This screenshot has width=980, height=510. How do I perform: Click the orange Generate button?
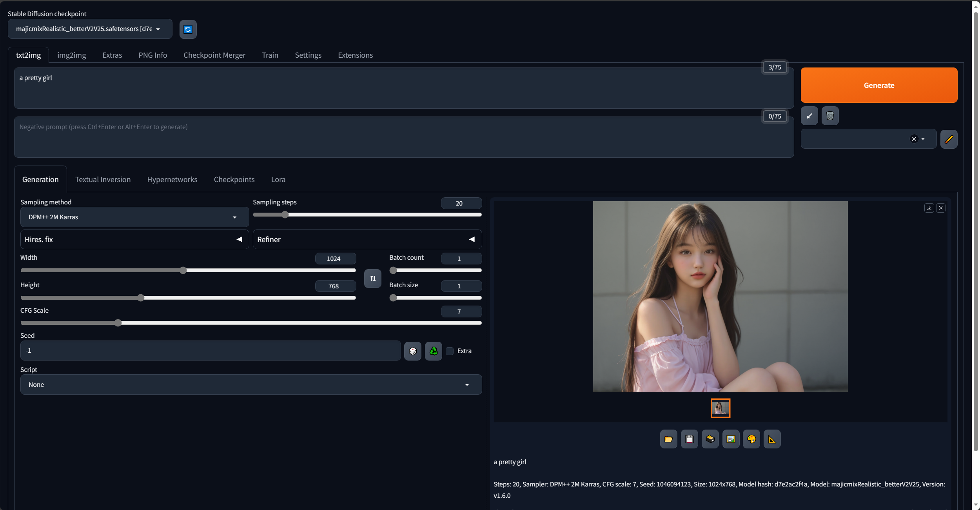point(878,85)
